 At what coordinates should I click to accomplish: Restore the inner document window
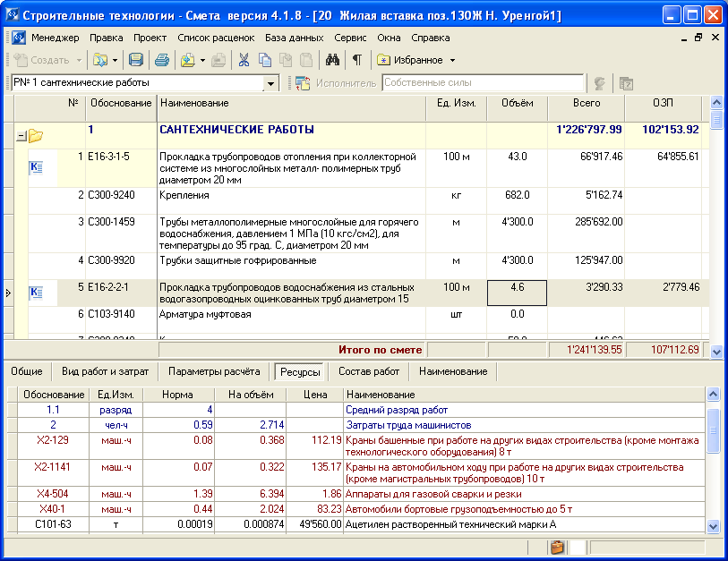(698, 38)
